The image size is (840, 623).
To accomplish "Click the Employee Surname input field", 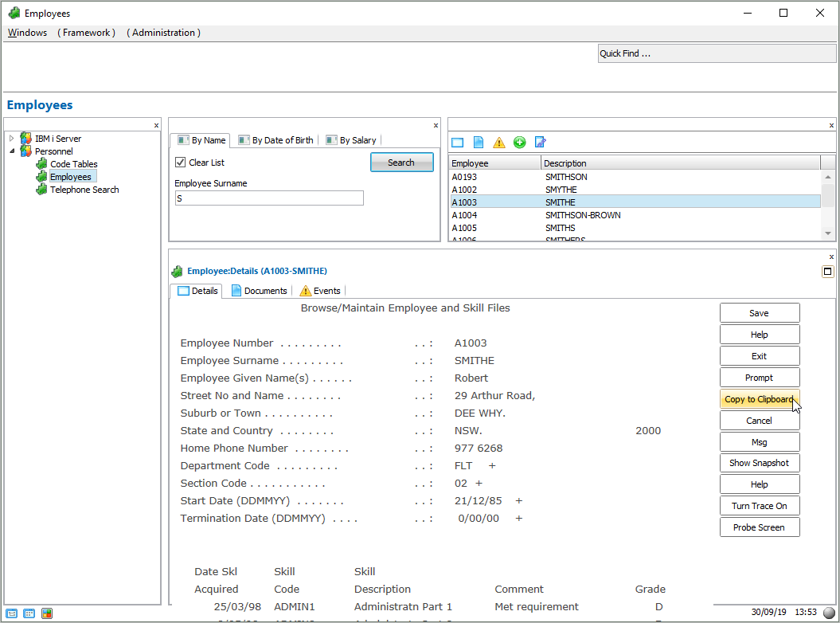I will (269, 198).
